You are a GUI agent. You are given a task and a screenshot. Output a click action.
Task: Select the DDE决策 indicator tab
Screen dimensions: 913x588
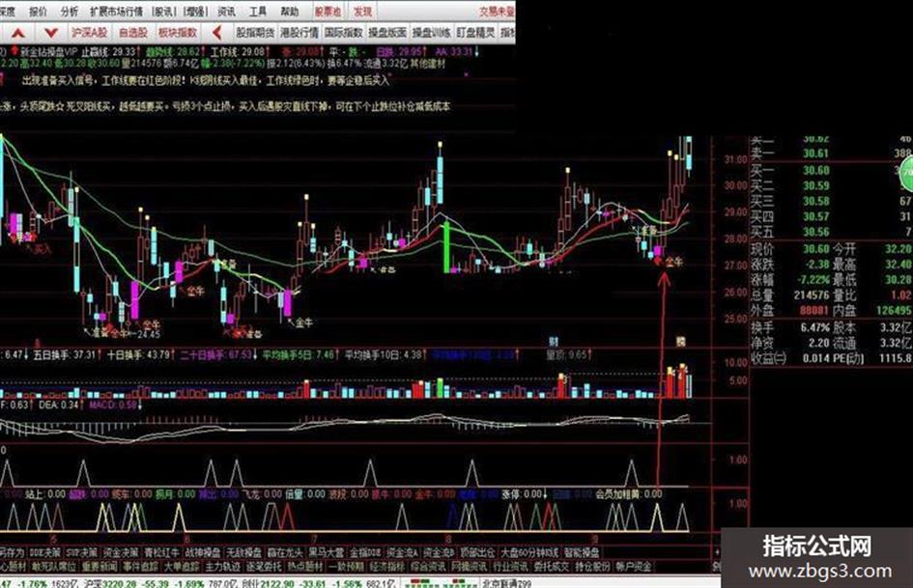[x=44, y=552]
